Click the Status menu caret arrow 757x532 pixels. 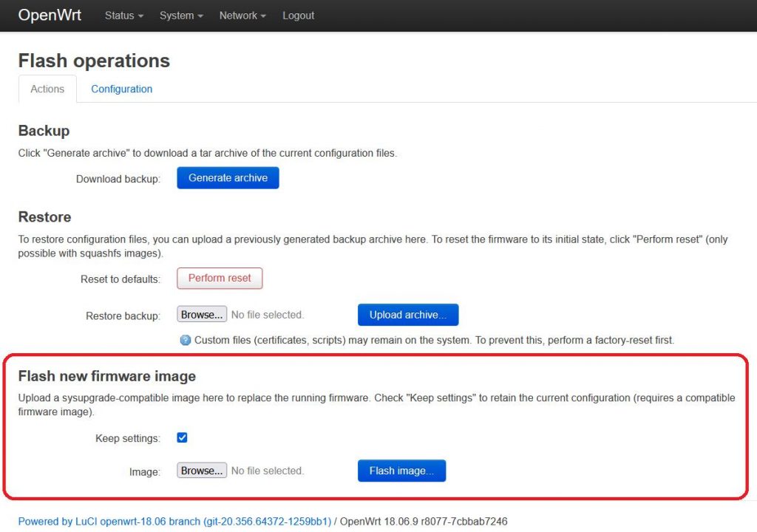click(140, 16)
